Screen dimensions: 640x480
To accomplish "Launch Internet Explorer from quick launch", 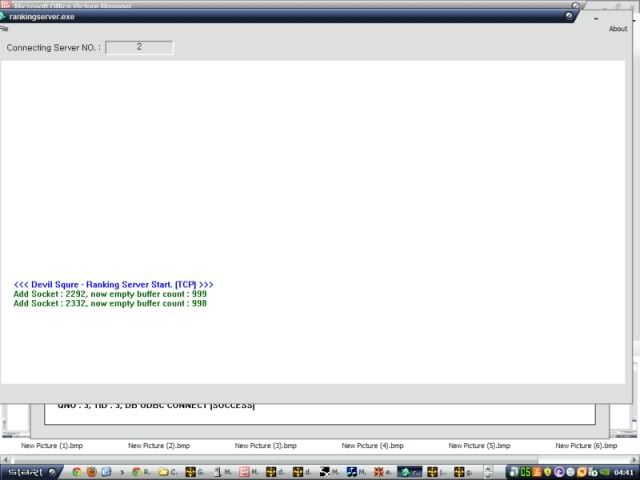I will click(106, 471).
